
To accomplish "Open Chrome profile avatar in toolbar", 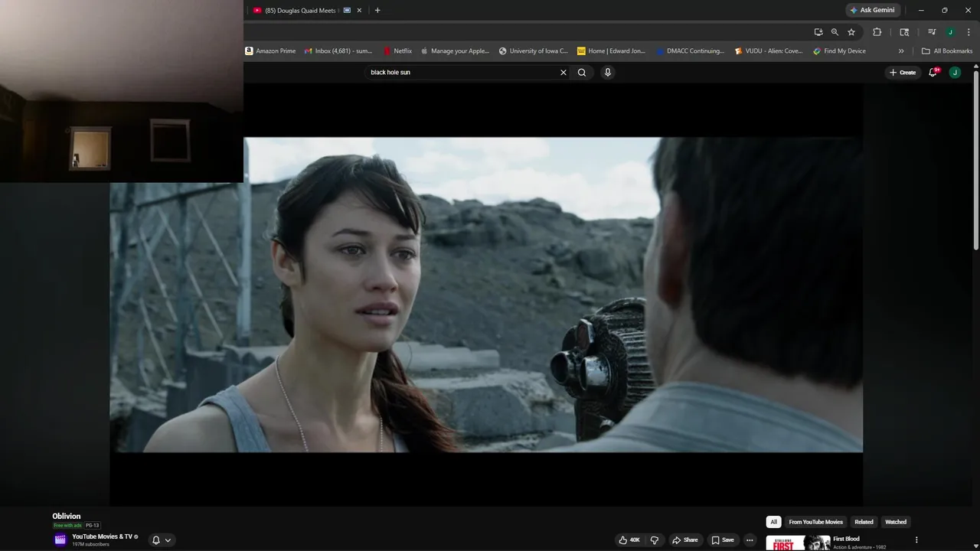I will (950, 32).
